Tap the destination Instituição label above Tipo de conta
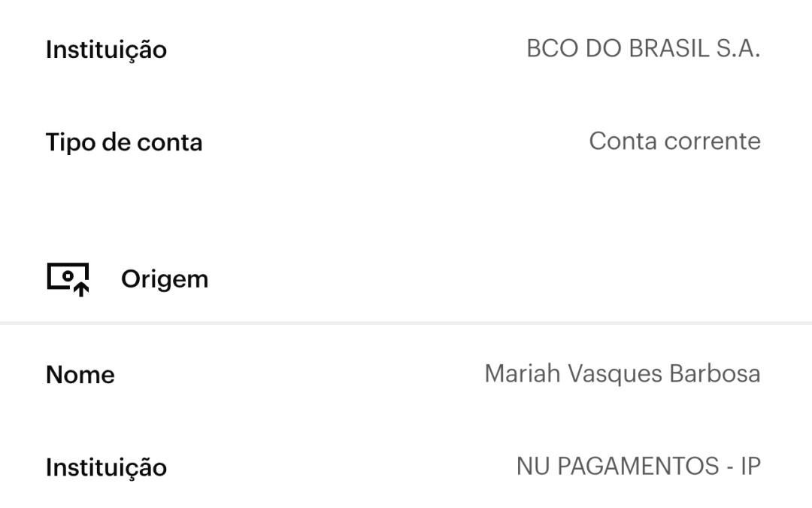The width and height of the screenshot is (812, 508). [x=106, y=50]
